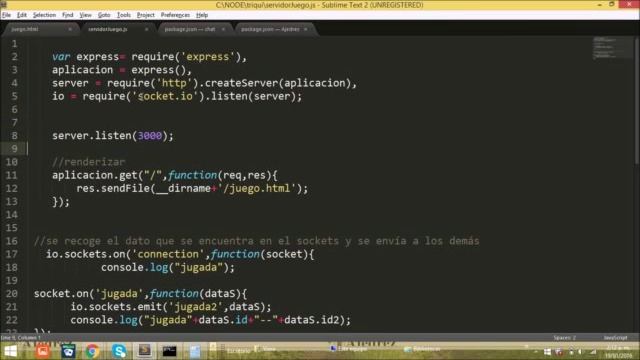Click the Spaces: 2 indentation setting
The width and height of the screenshot is (640, 360).
coord(564,338)
